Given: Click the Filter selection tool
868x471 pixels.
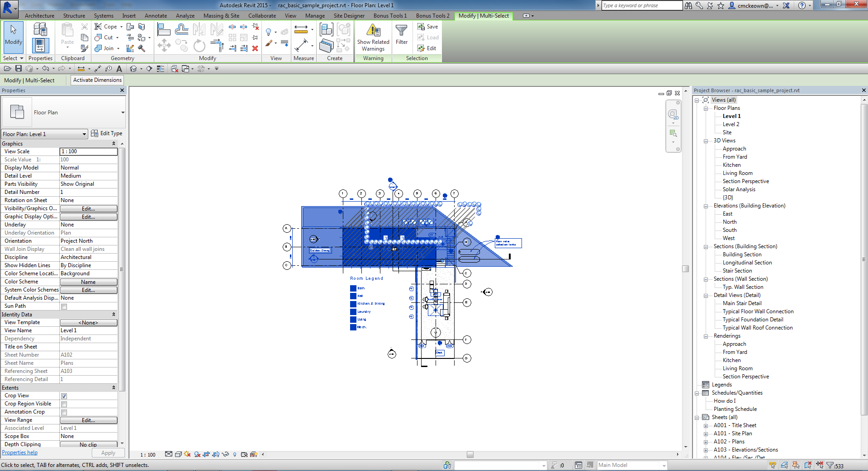Looking at the screenshot, I should (x=401, y=35).
